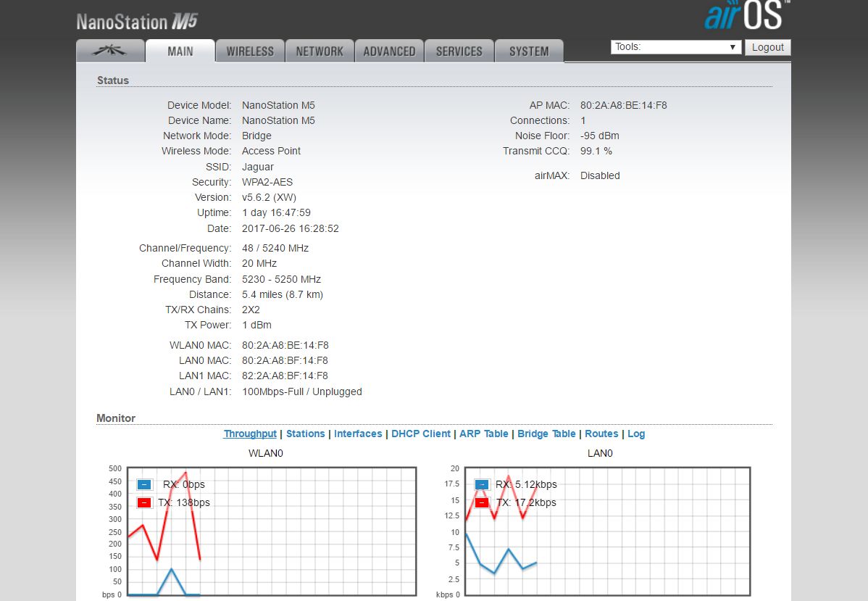View the Bridge Table link
This screenshot has height=601, width=868.
click(546, 434)
